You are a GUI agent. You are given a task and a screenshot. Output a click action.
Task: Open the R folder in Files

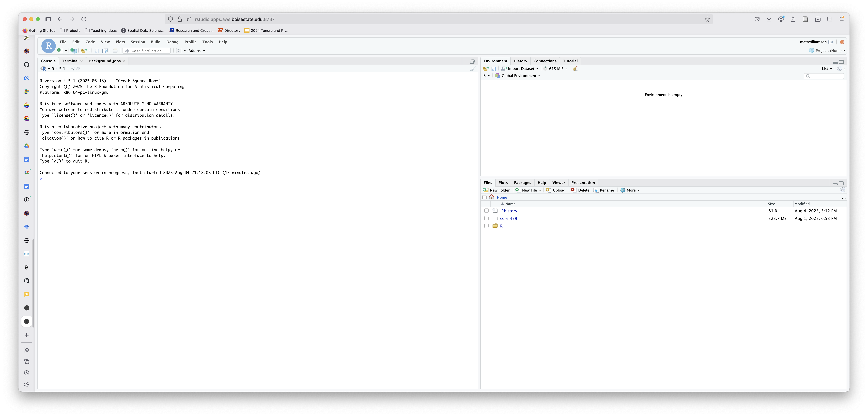(501, 226)
